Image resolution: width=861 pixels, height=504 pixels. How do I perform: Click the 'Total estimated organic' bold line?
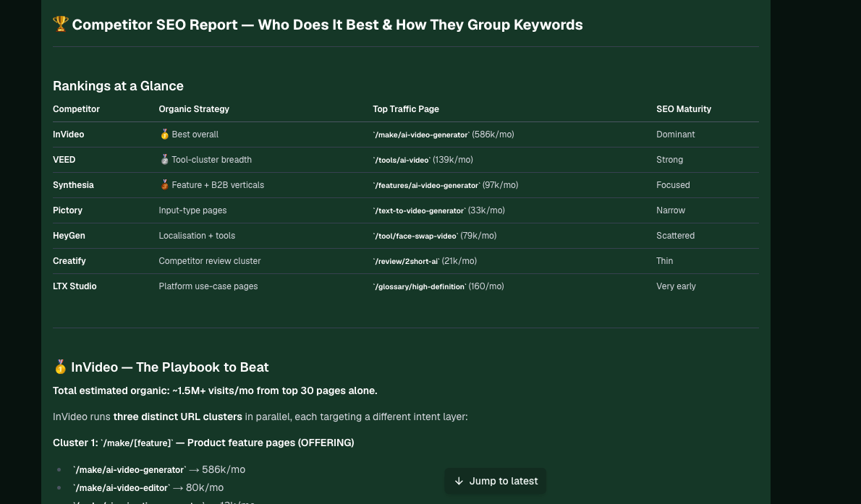(215, 391)
